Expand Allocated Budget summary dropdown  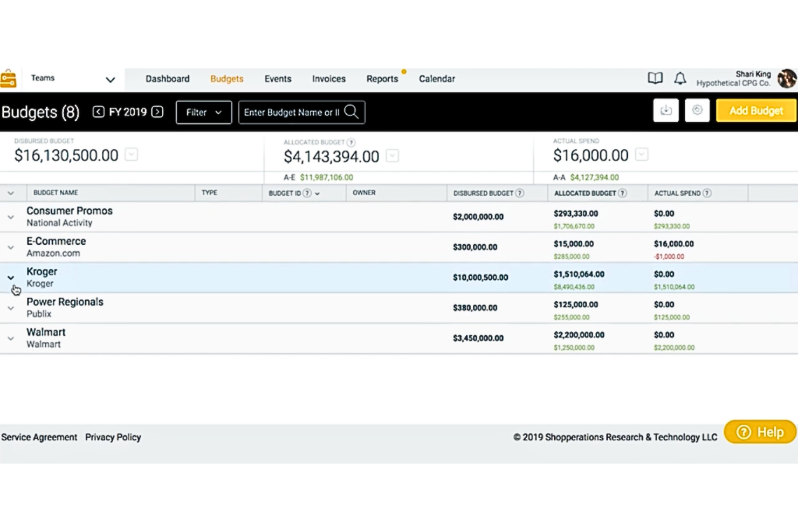click(393, 156)
